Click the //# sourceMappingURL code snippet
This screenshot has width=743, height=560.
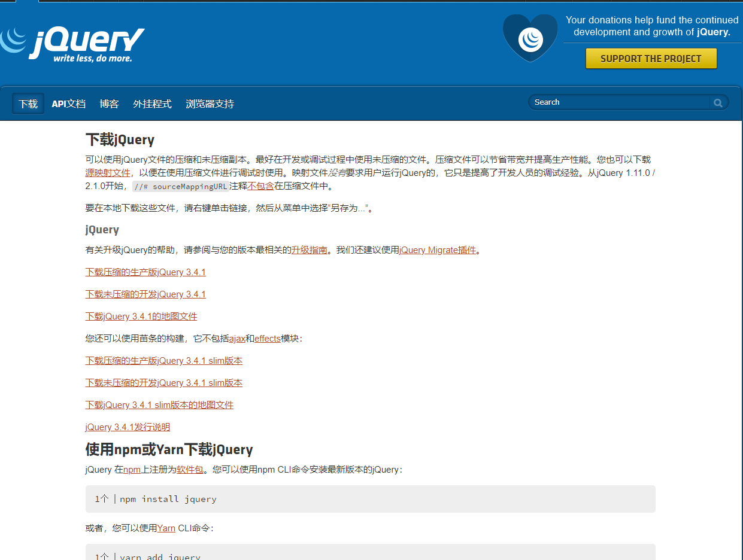[181, 187]
